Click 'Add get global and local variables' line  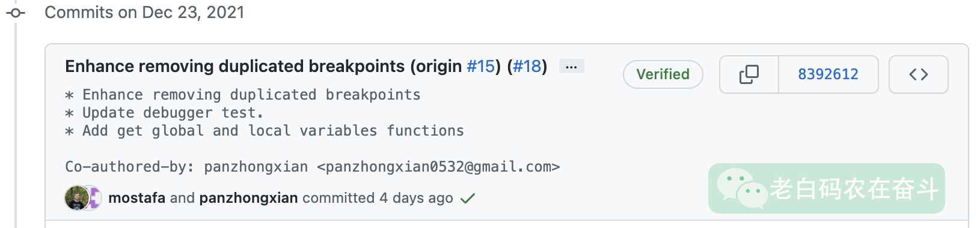pos(265,131)
